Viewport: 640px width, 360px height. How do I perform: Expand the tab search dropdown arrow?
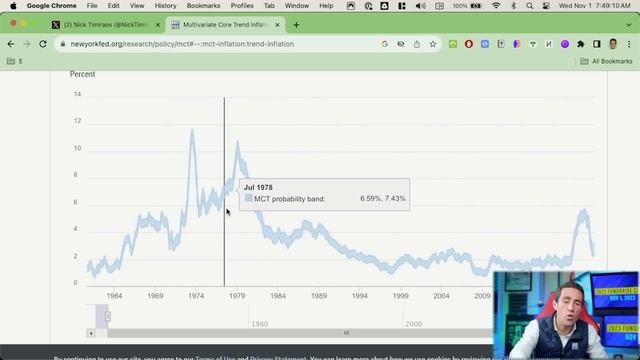point(629,25)
